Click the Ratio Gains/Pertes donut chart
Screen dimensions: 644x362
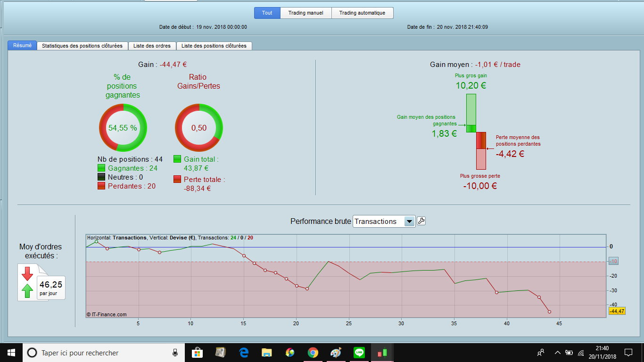(199, 128)
